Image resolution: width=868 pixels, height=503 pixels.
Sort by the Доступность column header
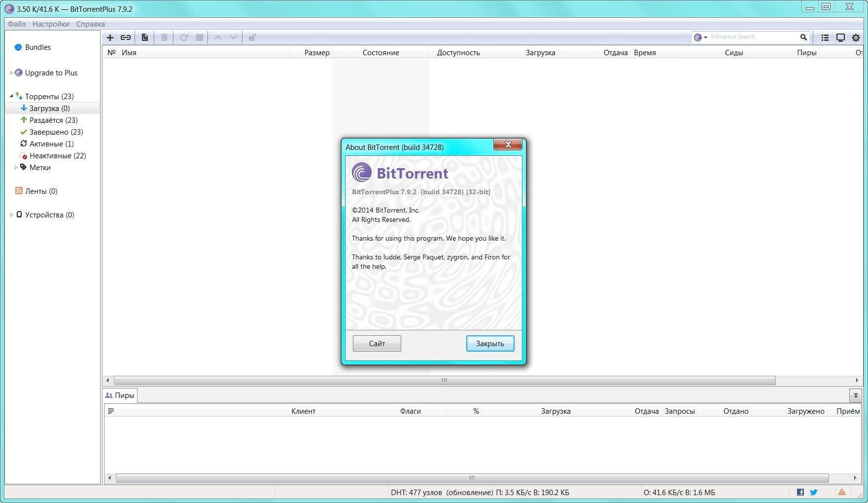coord(458,53)
